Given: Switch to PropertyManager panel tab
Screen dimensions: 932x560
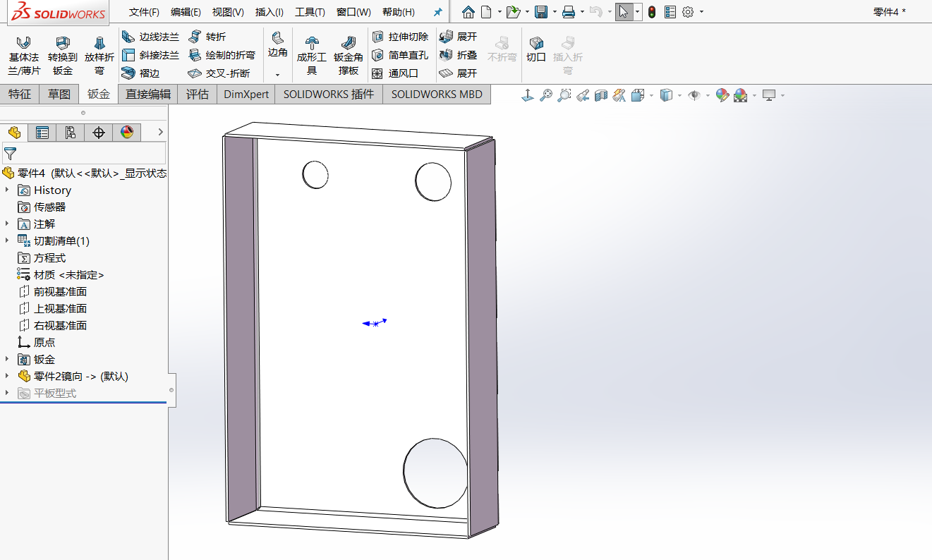Looking at the screenshot, I should point(42,132).
